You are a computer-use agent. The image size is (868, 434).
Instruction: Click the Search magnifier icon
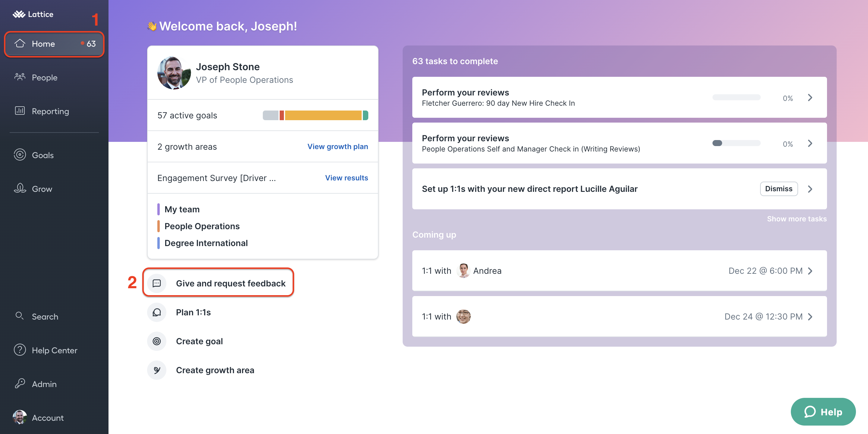20,316
